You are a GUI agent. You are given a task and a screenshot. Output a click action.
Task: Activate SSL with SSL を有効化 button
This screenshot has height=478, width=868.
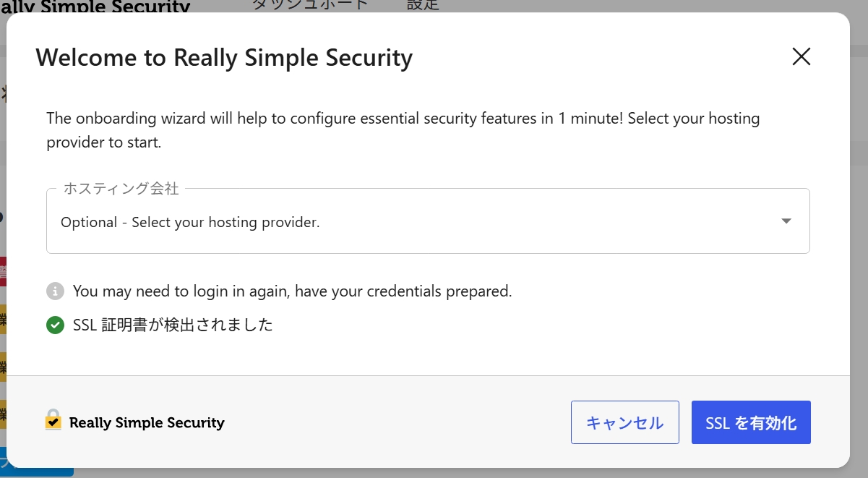coord(751,422)
